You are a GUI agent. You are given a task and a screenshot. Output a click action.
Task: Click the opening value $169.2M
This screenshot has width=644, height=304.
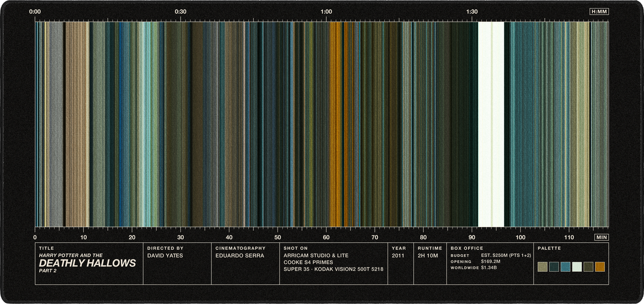coord(491,261)
